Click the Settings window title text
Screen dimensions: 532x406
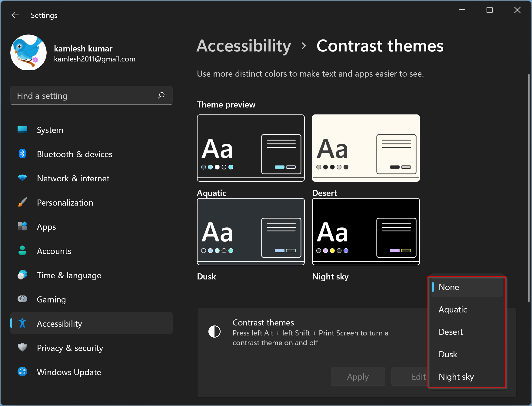click(x=44, y=15)
